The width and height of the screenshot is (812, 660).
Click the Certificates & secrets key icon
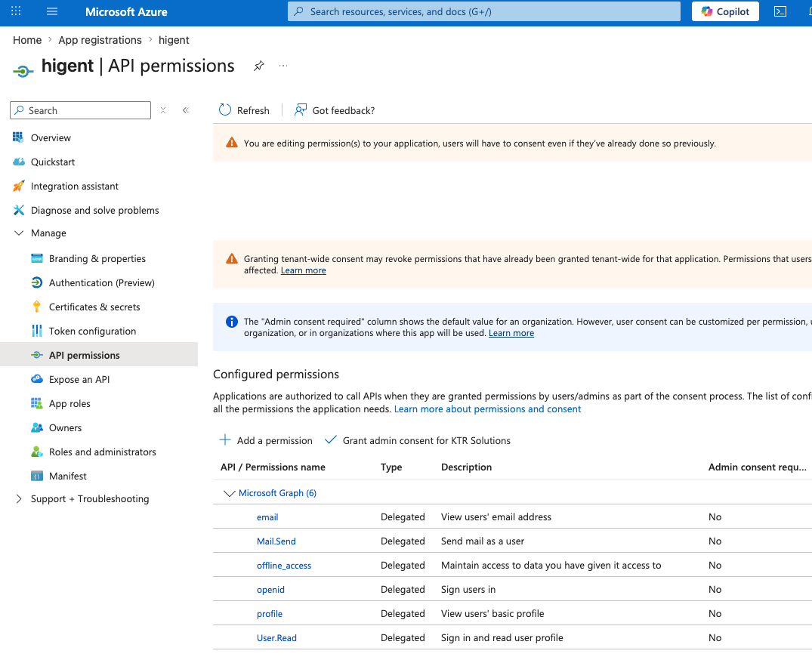click(37, 307)
